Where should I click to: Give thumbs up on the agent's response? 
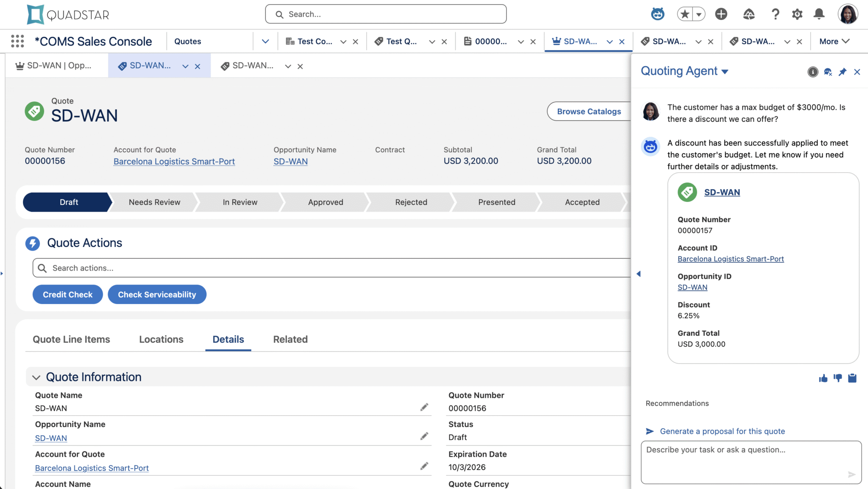(x=823, y=378)
